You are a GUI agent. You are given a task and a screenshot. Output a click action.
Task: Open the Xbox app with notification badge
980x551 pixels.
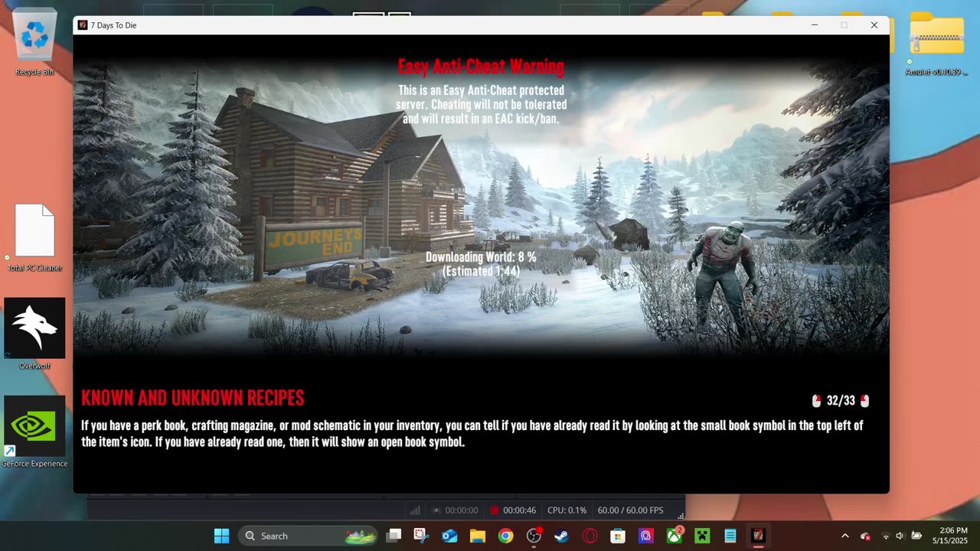coord(674,536)
